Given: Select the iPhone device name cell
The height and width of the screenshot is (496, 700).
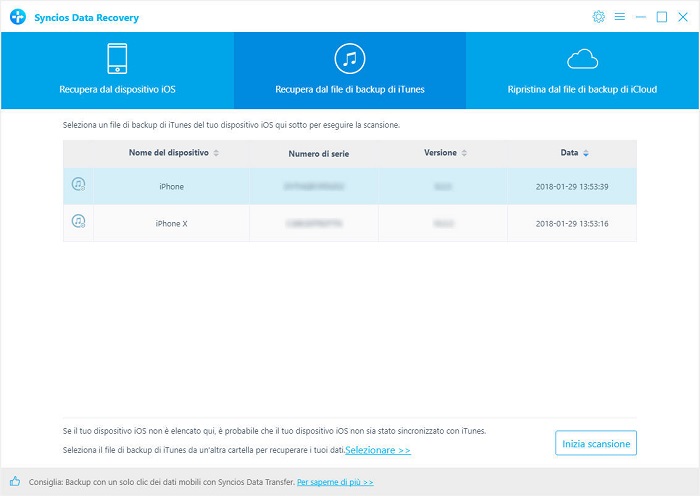Looking at the screenshot, I should (x=171, y=187).
